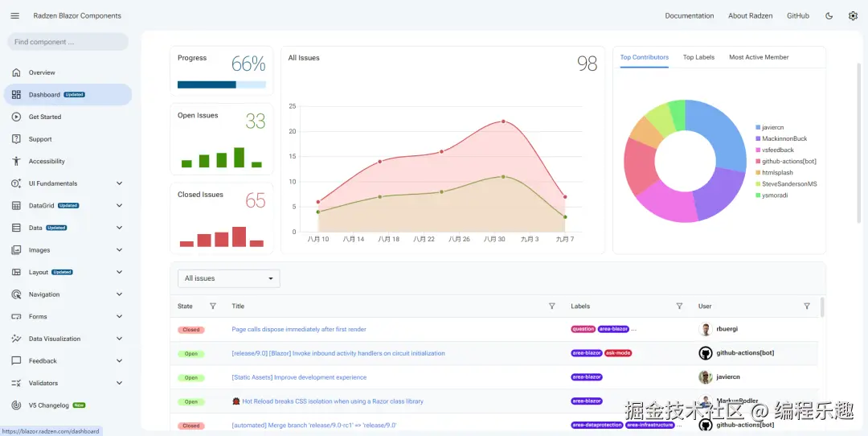
Task: Expand the Feedback section chevron
Action: tap(119, 360)
